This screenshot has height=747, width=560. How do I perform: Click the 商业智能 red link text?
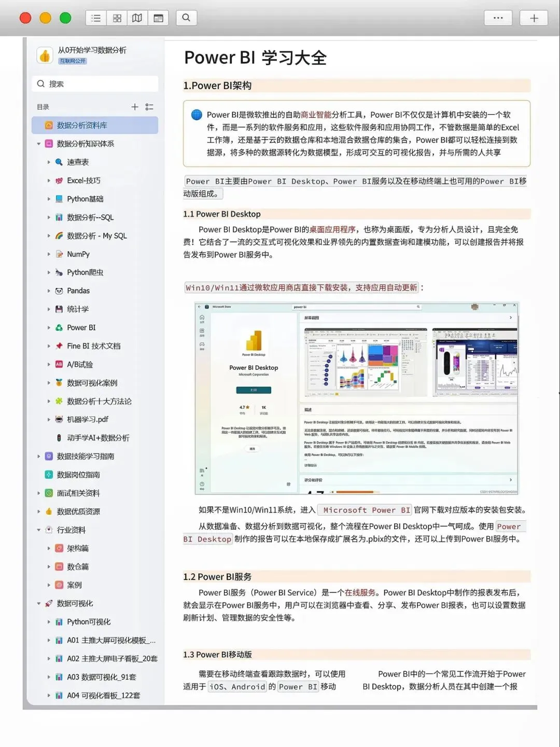pyautogui.click(x=316, y=115)
